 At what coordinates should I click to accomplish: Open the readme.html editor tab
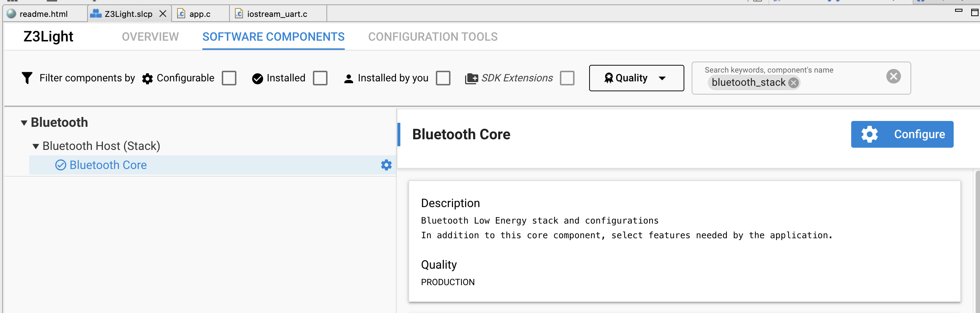pyautogui.click(x=44, y=14)
